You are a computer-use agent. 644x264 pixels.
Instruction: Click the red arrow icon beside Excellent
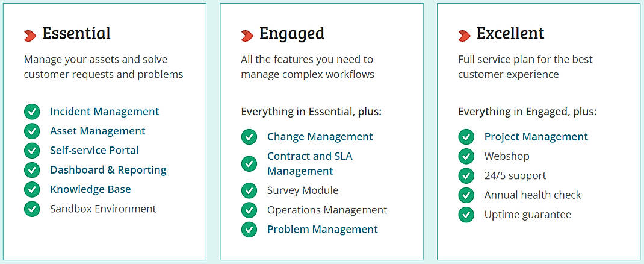coord(464,36)
